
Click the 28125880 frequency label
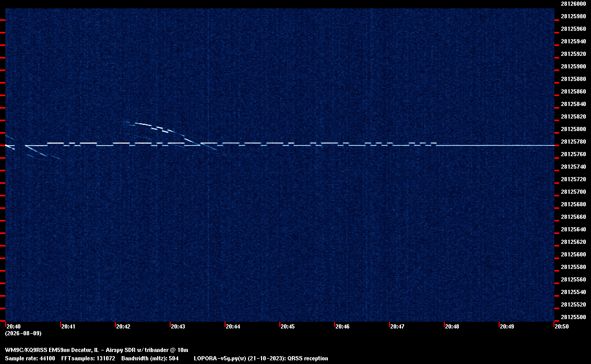pos(573,79)
